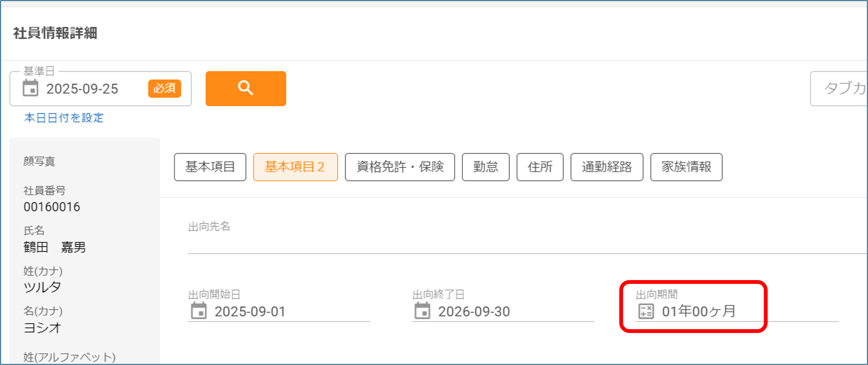868x365 pixels.
Task: Select the 基本項目2 tab
Action: click(x=295, y=167)
